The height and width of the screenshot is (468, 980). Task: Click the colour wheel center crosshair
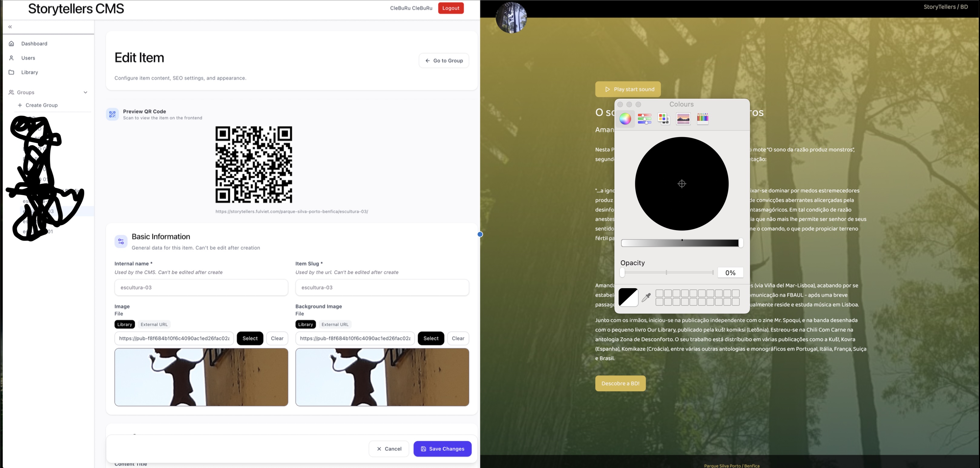coord(682,184)
